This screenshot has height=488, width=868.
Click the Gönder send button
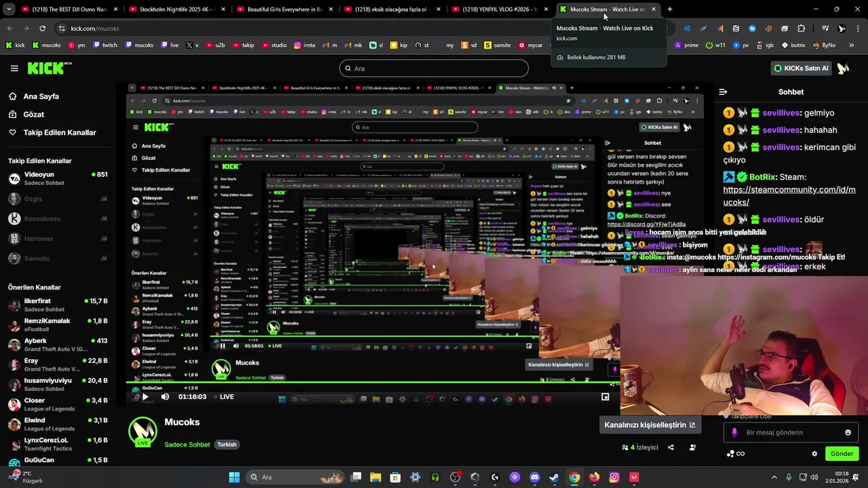click(842, 454)
